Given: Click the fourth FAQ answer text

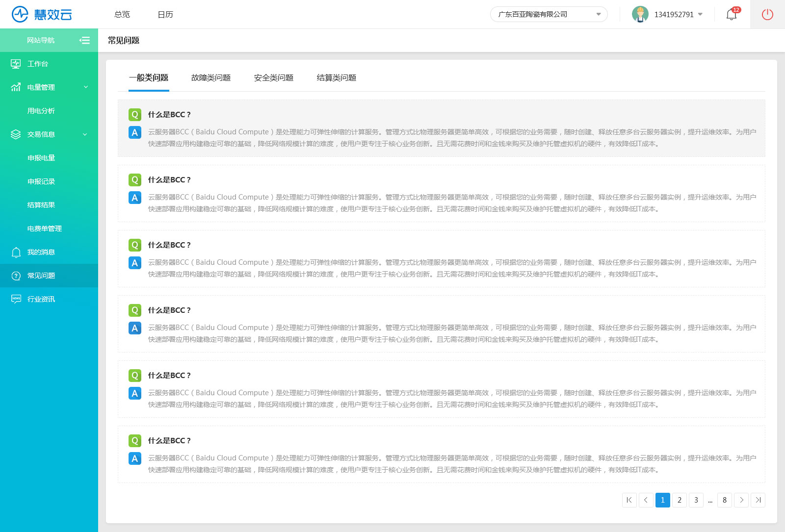Looking at the screenshot, I should click(x=452, y=333).
